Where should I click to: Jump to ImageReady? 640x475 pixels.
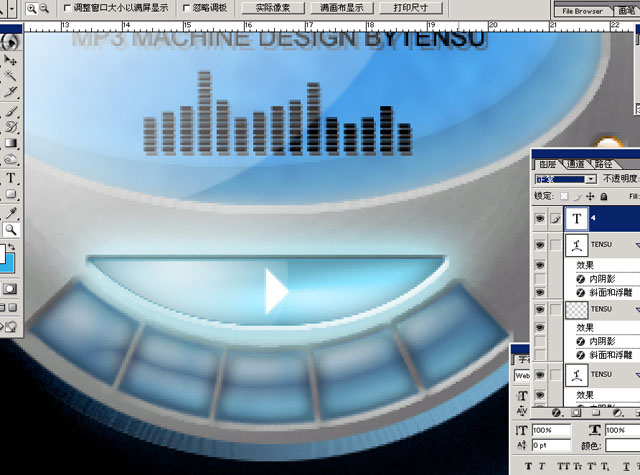(10, 326)
